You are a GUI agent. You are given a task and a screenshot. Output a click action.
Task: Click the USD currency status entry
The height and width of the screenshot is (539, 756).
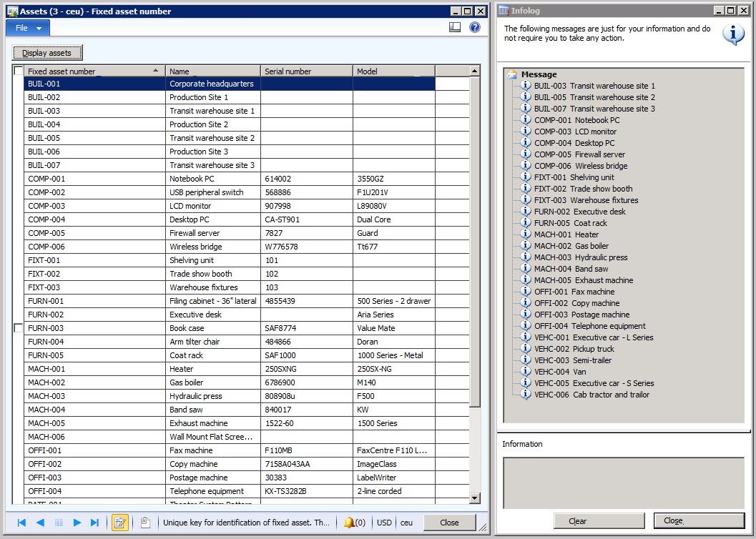click(x=384, y=523)
